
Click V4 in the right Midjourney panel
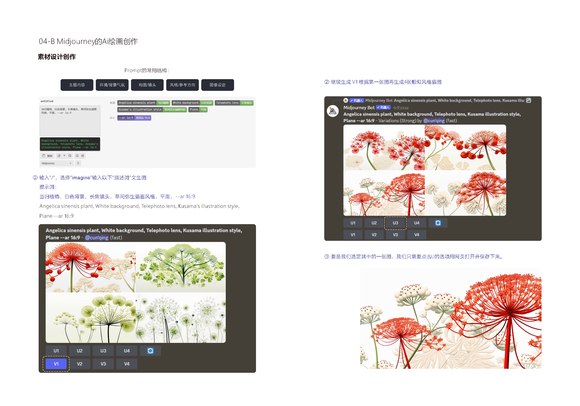point(417,235)
